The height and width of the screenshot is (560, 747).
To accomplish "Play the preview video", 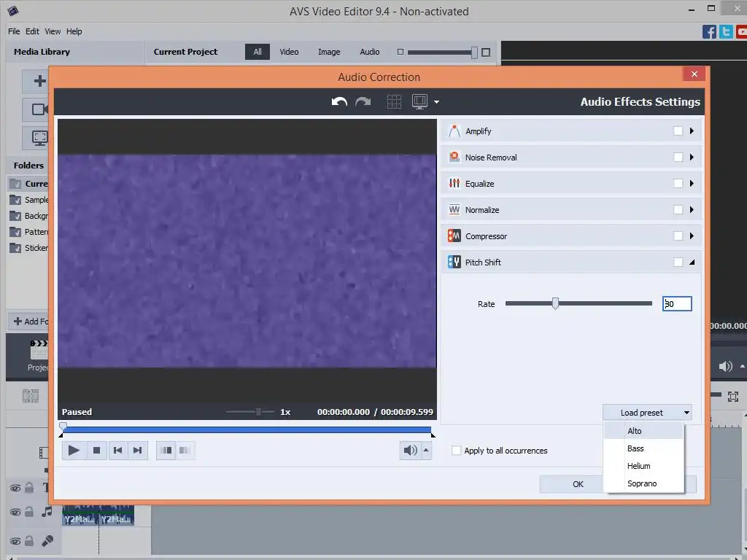I will pyautogui.click(x=74, y=451).
